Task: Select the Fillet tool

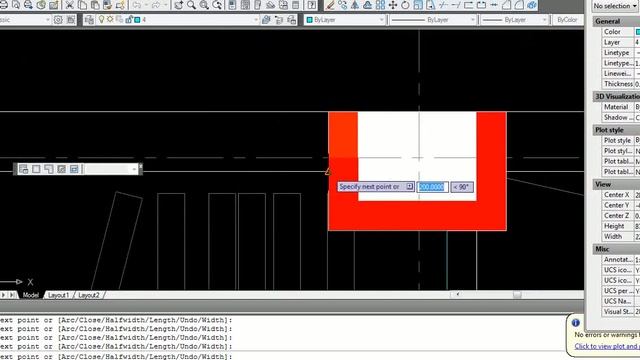Action: click(x=519, y=5)
